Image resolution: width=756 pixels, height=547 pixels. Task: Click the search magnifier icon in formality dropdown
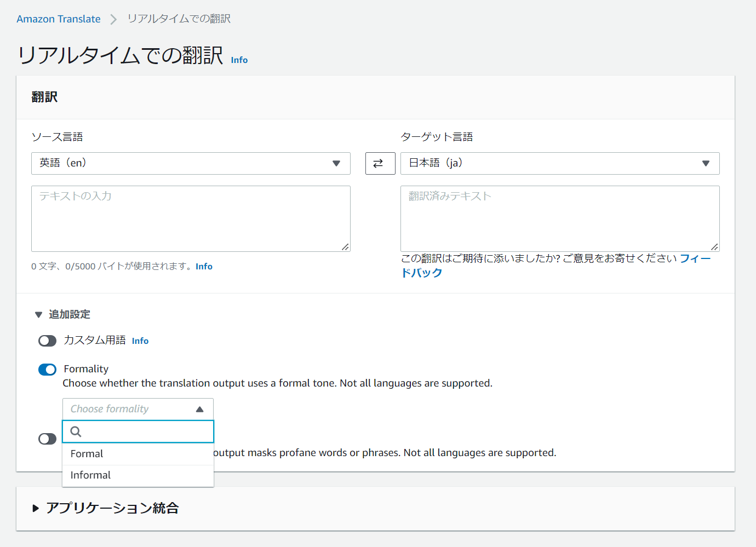(x=76, y=431)
